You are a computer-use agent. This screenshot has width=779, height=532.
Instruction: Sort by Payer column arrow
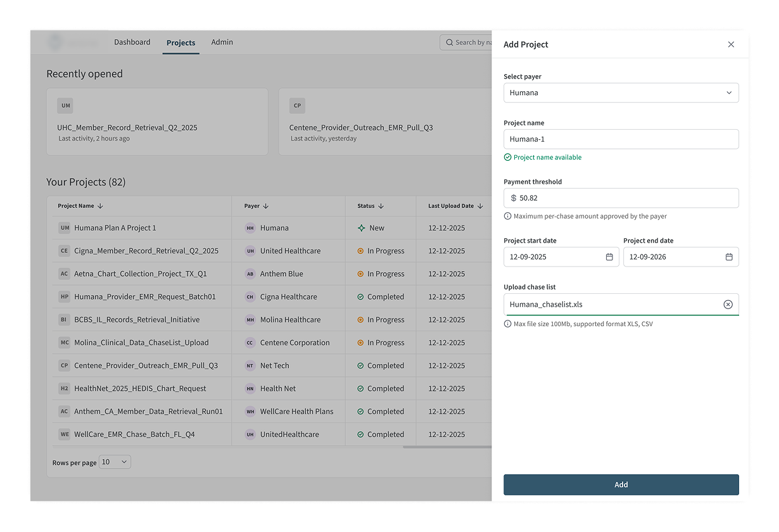[x=266, y=206]
